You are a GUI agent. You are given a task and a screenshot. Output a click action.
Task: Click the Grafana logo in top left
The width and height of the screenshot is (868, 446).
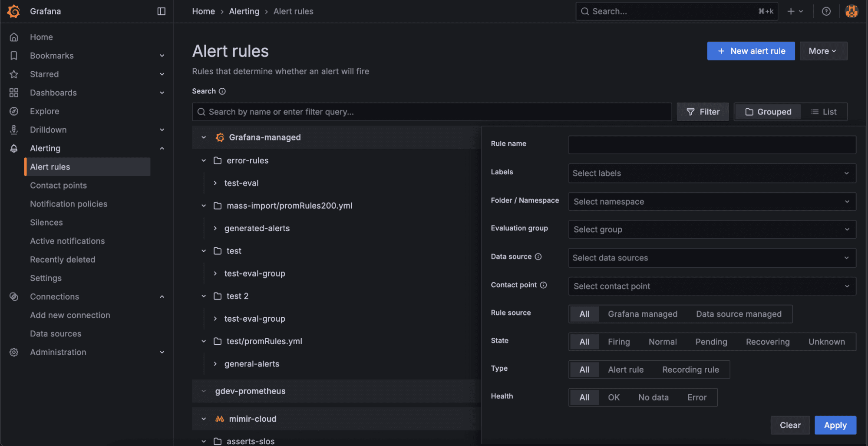coord(13,11)
